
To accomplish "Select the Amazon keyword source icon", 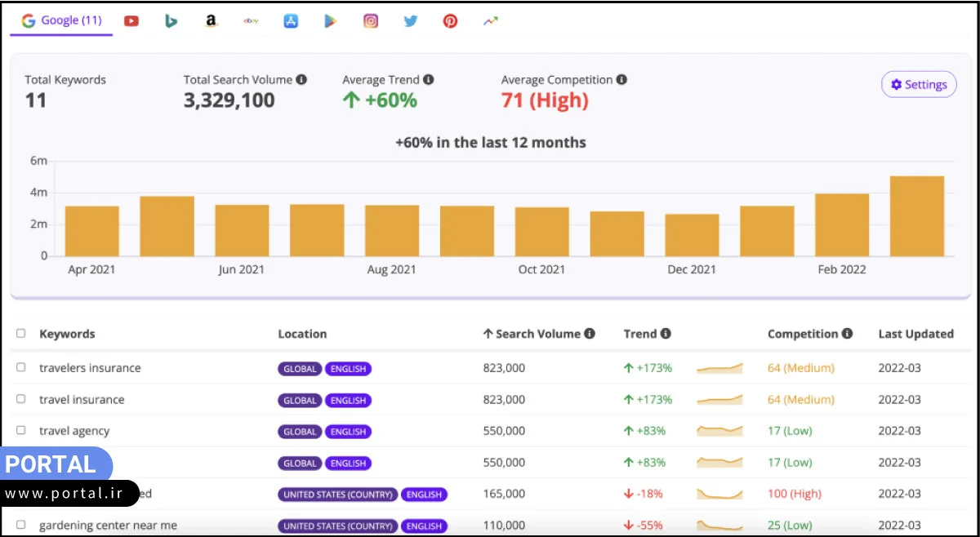I will pos(212,21).
